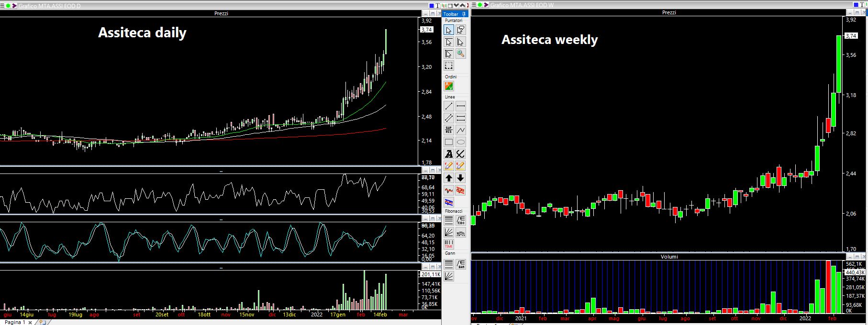
Task: Insert an up arrow marker
Action: tap(448, 178)
